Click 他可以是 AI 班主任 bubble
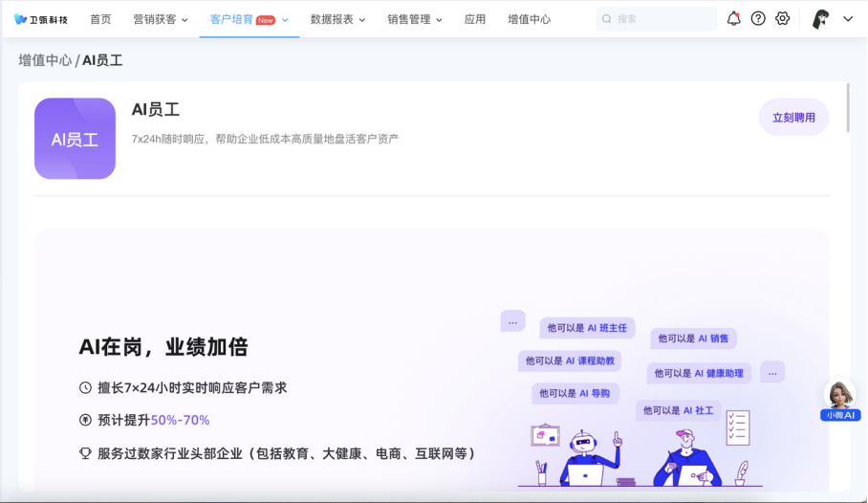The width and height of the screenshot is (868, 503). [x=587, y=328]
